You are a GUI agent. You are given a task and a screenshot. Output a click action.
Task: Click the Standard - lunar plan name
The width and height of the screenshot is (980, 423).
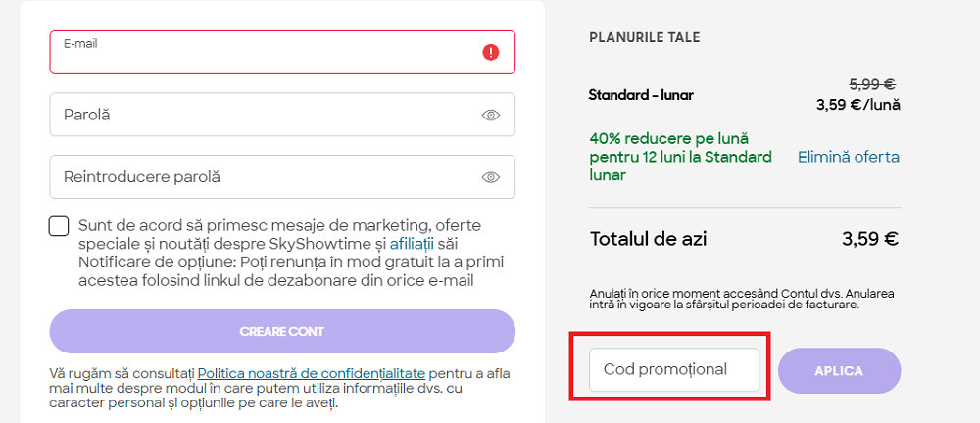coord(641,95)
